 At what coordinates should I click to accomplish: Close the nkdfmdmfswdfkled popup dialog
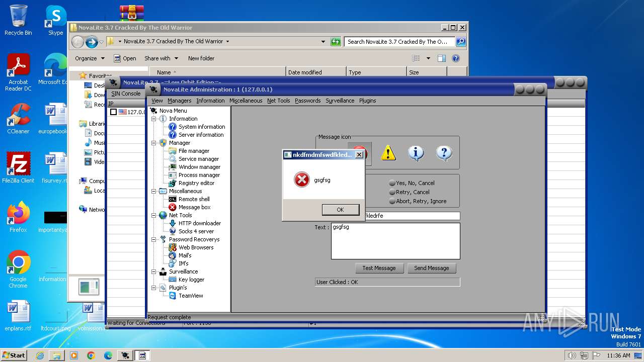click(x=359, y=155)
